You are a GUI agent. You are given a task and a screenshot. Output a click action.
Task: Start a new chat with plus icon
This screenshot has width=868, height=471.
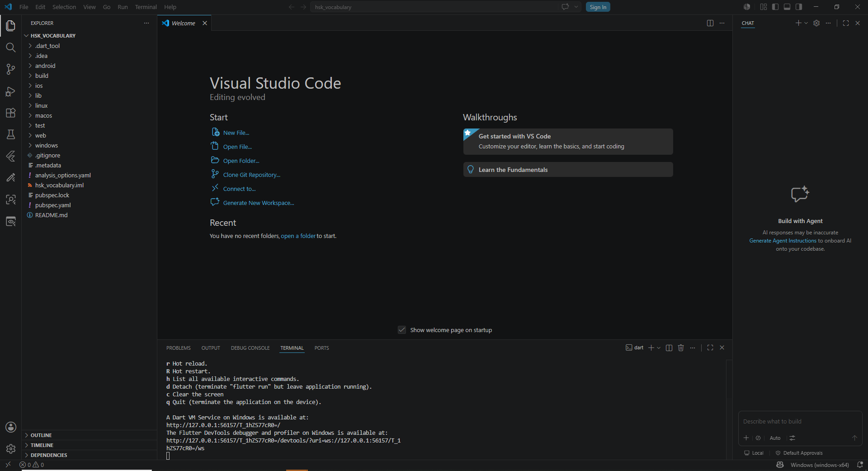[x=798, y=23]
